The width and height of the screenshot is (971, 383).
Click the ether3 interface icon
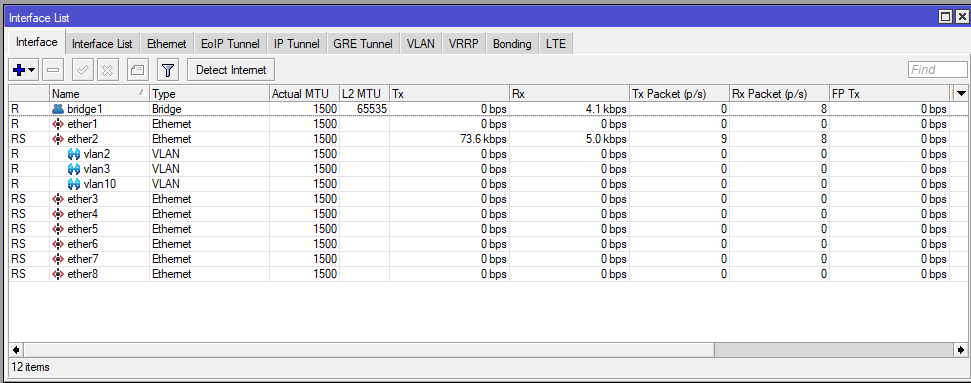coord(58,199)
